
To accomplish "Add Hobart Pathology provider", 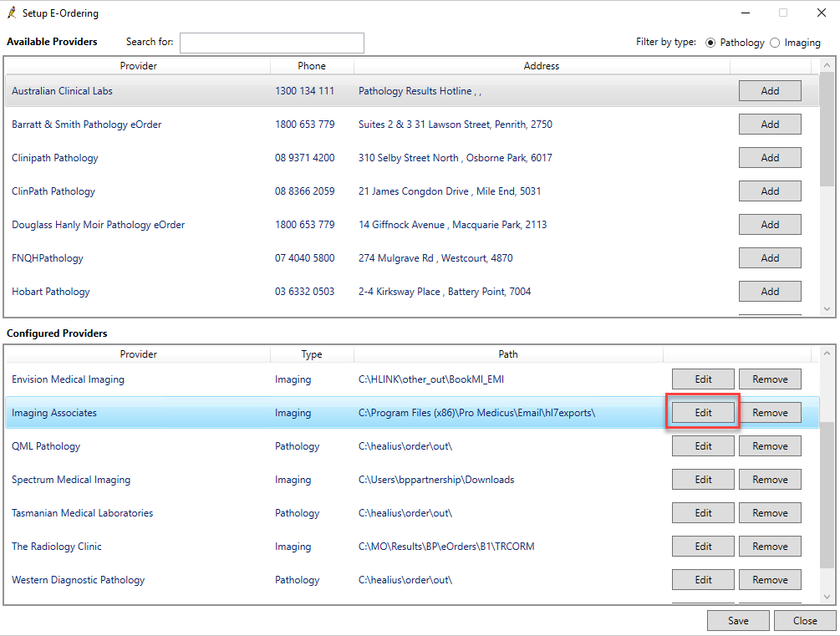I will click(770, 292).
